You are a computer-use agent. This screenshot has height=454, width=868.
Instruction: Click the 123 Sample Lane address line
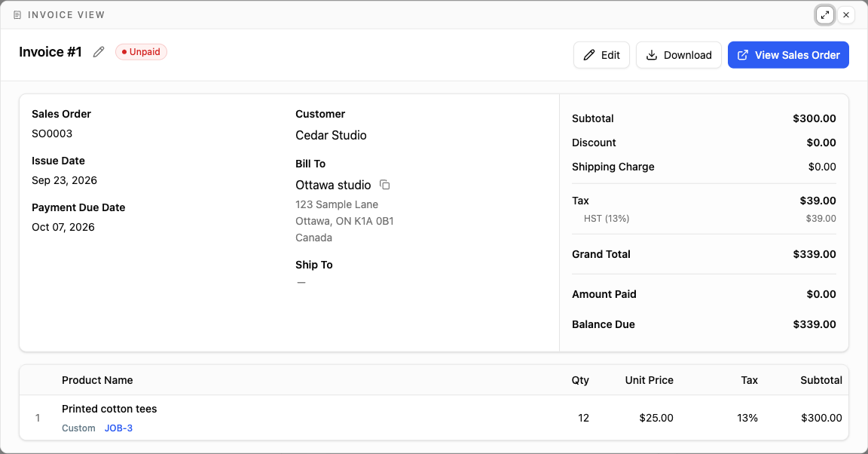click(x=337, y=204)
